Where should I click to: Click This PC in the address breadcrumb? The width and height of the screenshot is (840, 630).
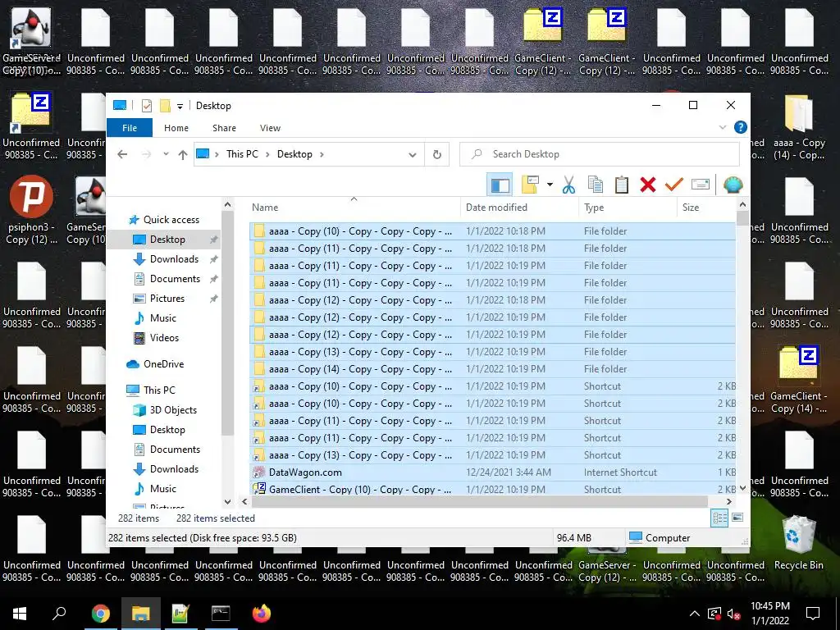point(242,154)
